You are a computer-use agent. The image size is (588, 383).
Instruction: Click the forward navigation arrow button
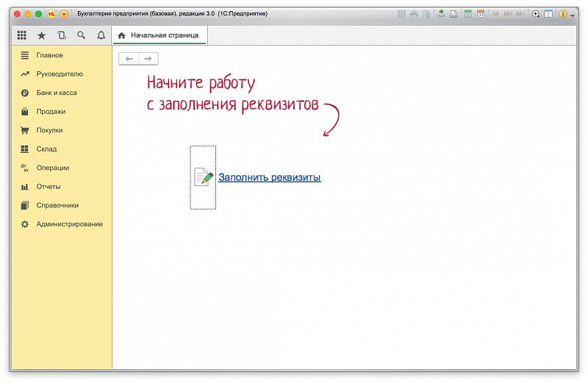click(x=148, y=59)
